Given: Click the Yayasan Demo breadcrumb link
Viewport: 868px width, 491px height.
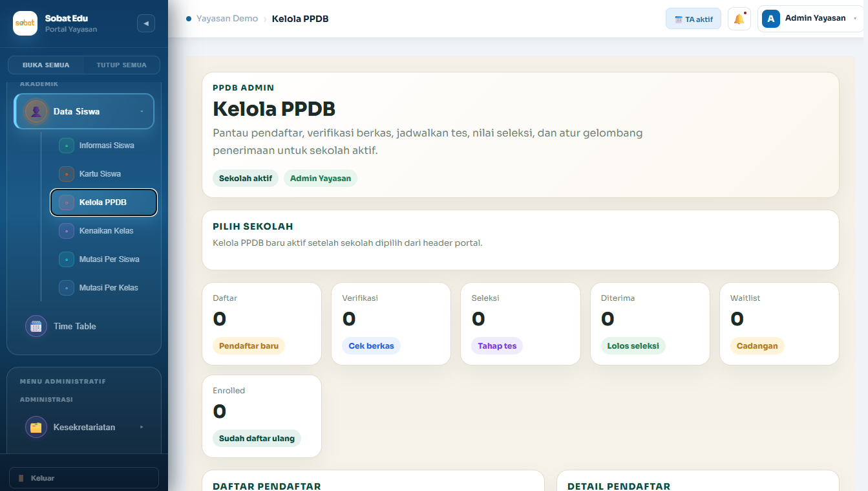Looking at the screenshot, I should (x=227, y=19).
